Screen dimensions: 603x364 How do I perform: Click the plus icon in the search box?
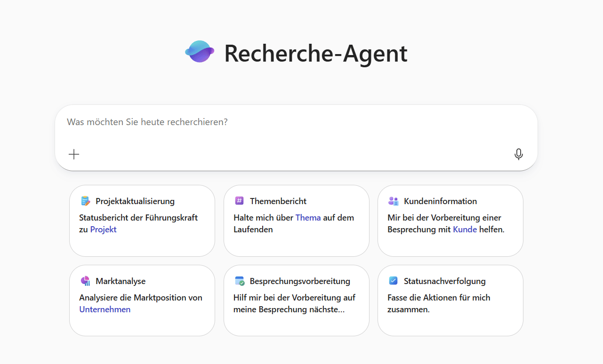[74, 154]
